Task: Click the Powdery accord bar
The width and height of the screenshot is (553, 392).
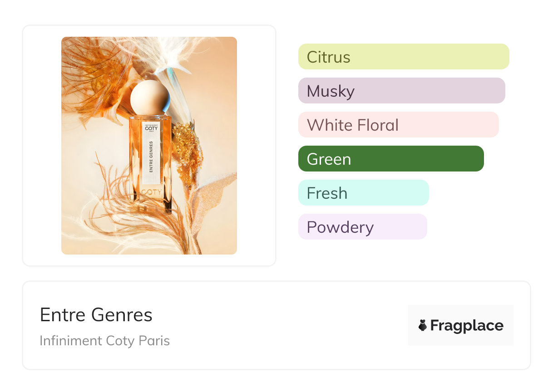Action: click(x=362, y=227)
